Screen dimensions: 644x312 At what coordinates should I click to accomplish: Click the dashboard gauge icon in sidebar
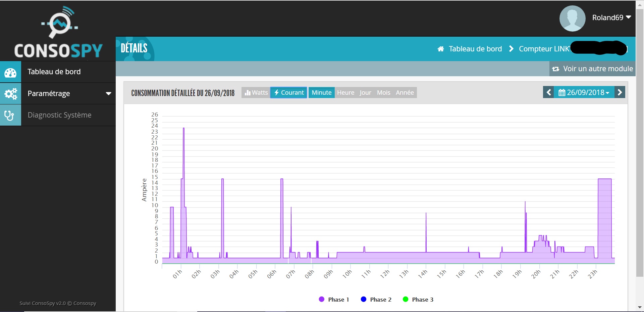click(x=10, y=72)
